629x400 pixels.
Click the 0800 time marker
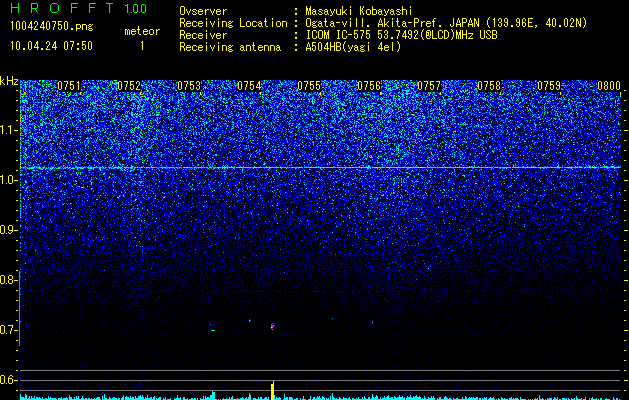pyautogui.click(x=609, y=86)
